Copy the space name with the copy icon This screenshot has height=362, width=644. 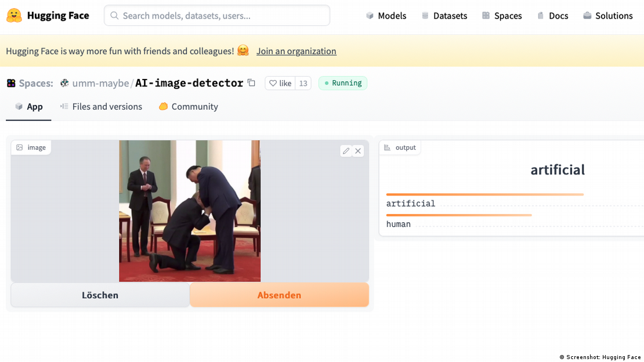click(x=251, y=83)
